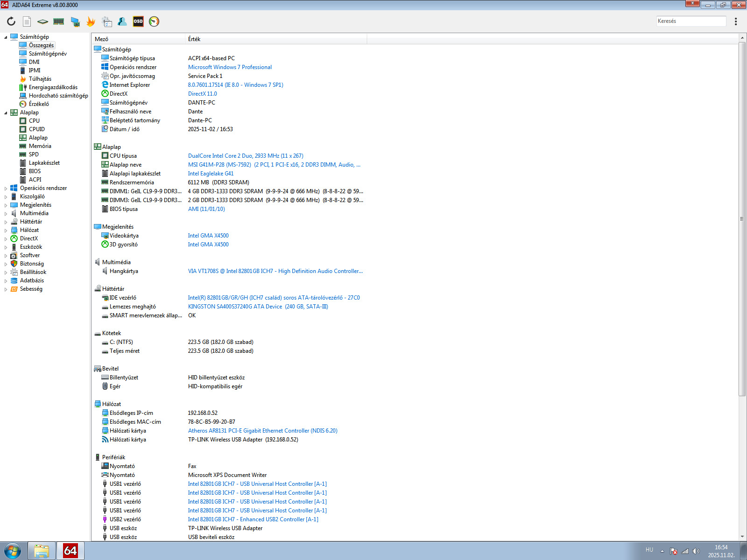The height and width of the screenshot is (560, 747).
Task: Launch the flame stability test toolbar icon
Action: click(x=91, y=21)
